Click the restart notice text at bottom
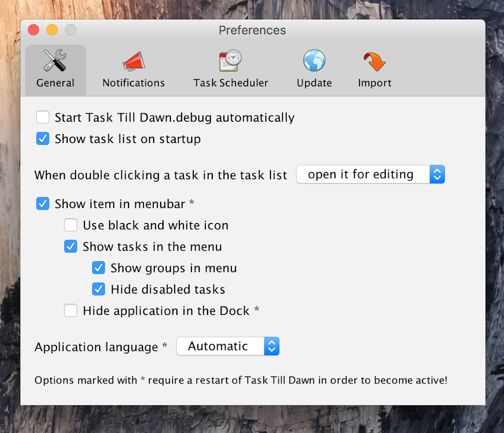 point(241,380)
